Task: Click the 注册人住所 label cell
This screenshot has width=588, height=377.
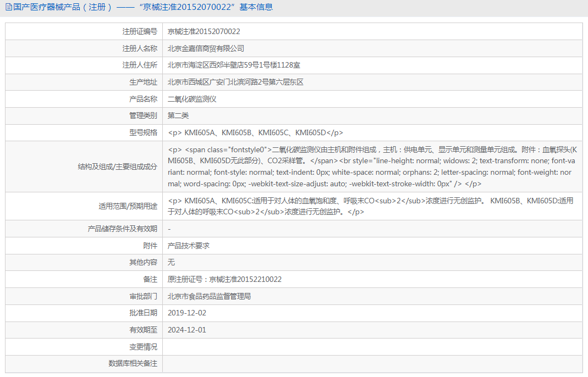Action: pyautogui.click(x=84, y=65)
